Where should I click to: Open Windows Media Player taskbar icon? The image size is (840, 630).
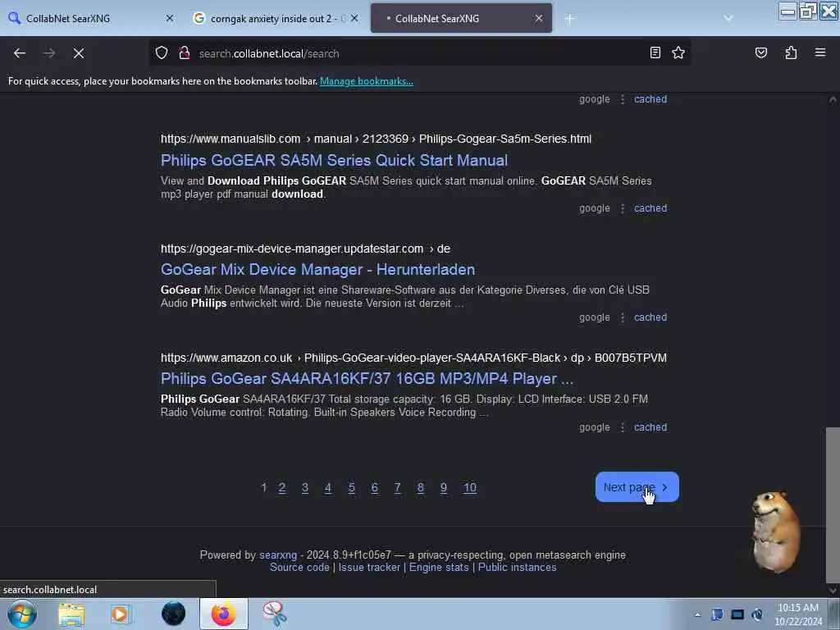[121, 614]
